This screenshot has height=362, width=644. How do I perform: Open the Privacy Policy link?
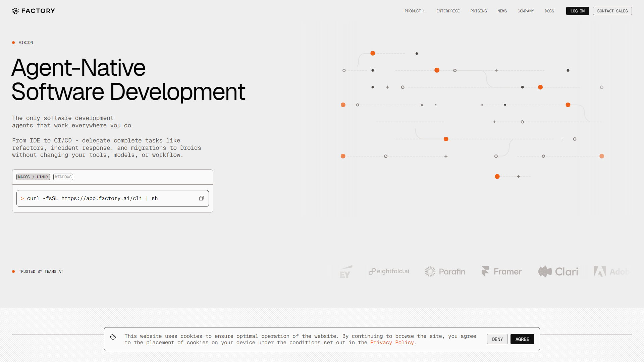[x=392, y=343]
